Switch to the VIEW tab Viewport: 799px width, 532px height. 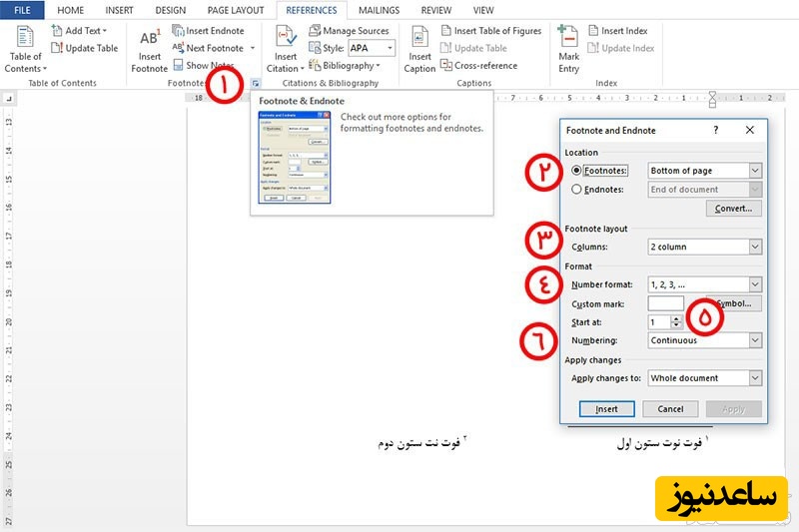(483, 10)
